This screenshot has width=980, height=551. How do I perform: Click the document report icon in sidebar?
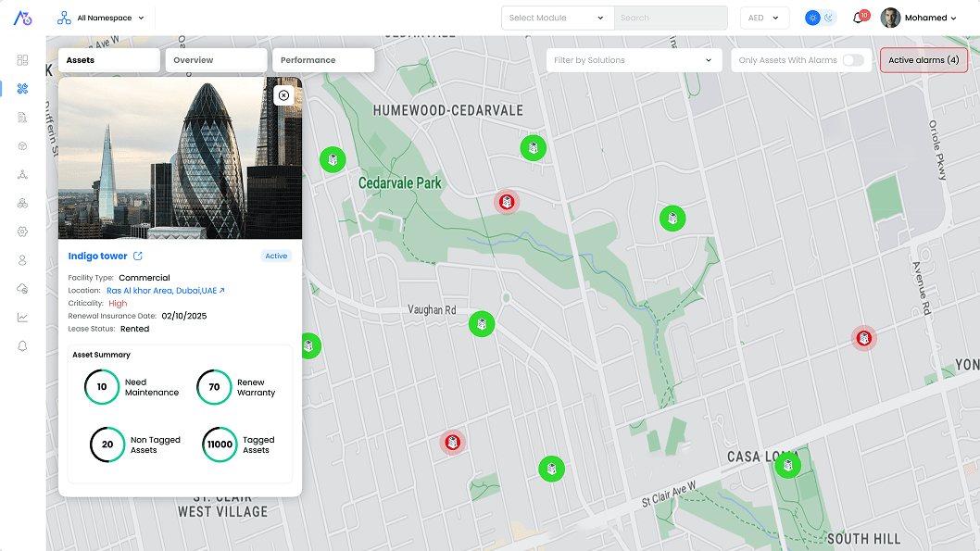(x=22, y=118)
